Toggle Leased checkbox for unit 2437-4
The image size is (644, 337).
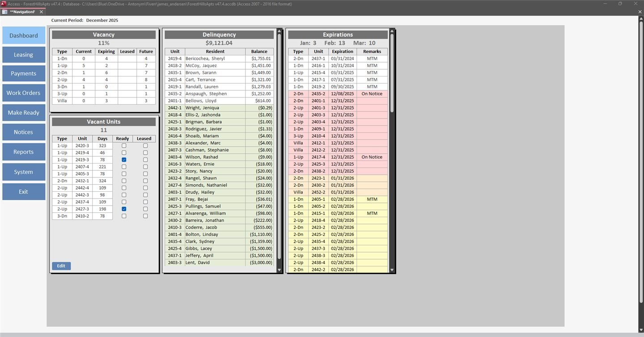click(145, 202)
